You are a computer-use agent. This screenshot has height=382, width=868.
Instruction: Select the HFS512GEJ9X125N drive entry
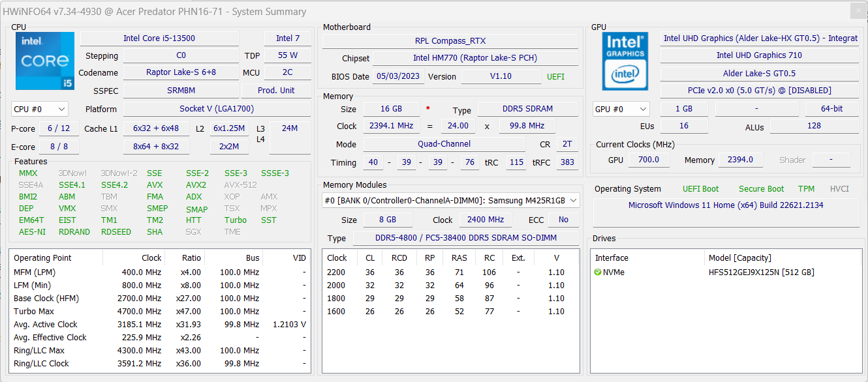[725, 272]
